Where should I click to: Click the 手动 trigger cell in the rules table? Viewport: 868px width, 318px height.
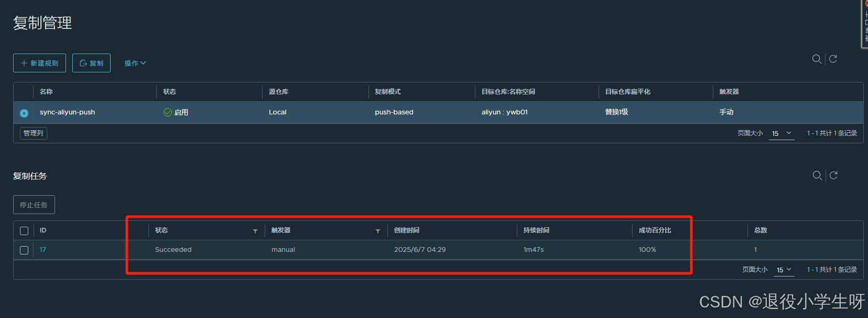pyautogui.click(x=726, y=112)
